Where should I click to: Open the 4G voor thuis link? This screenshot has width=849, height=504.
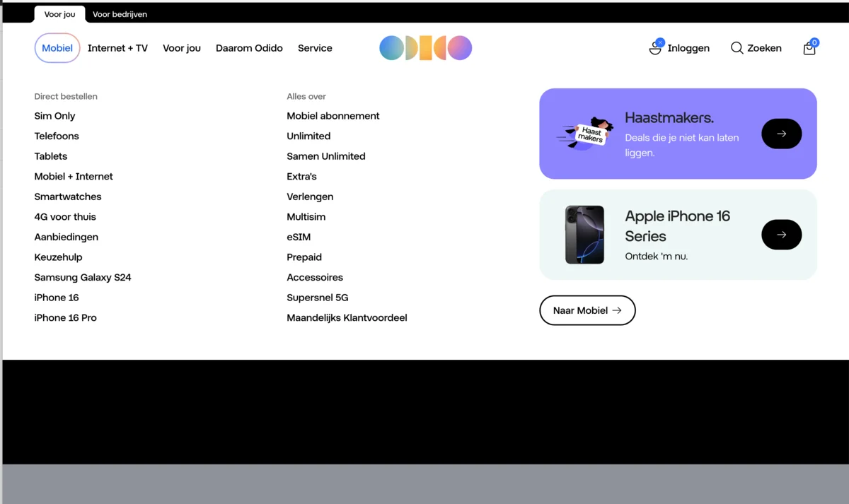coord(65,217)
